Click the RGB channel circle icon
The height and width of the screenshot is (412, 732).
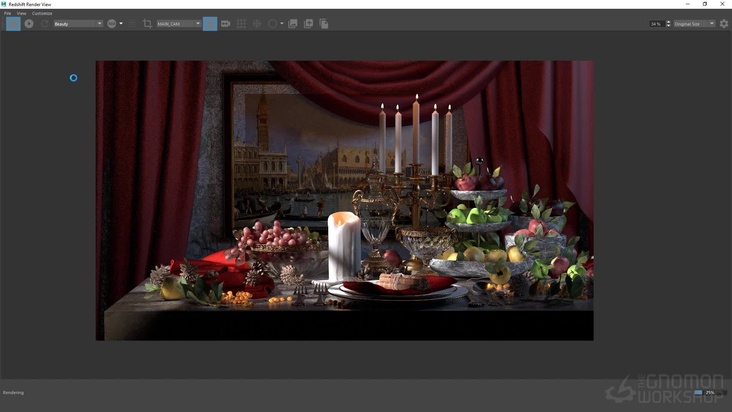click(112, 23)
